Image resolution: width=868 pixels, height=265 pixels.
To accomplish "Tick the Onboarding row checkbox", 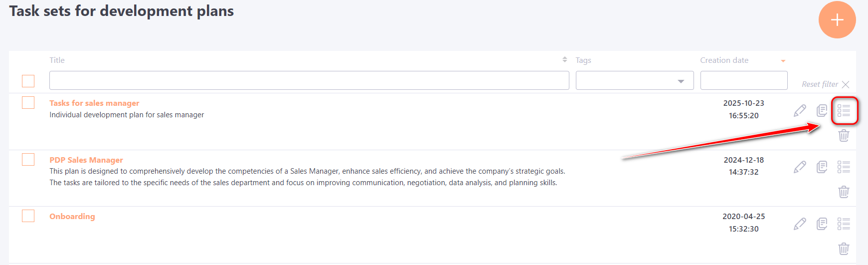I will pos(28,216).
